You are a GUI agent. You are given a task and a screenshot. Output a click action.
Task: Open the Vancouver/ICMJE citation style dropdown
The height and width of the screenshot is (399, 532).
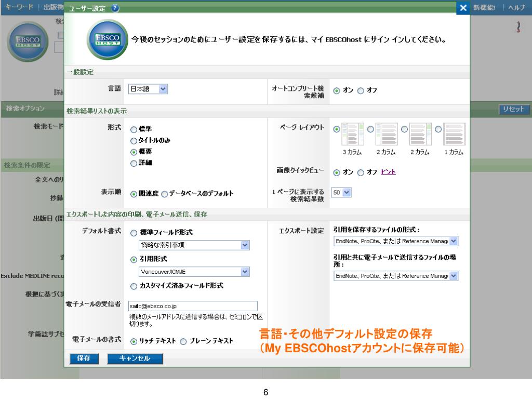coord(194,272)
